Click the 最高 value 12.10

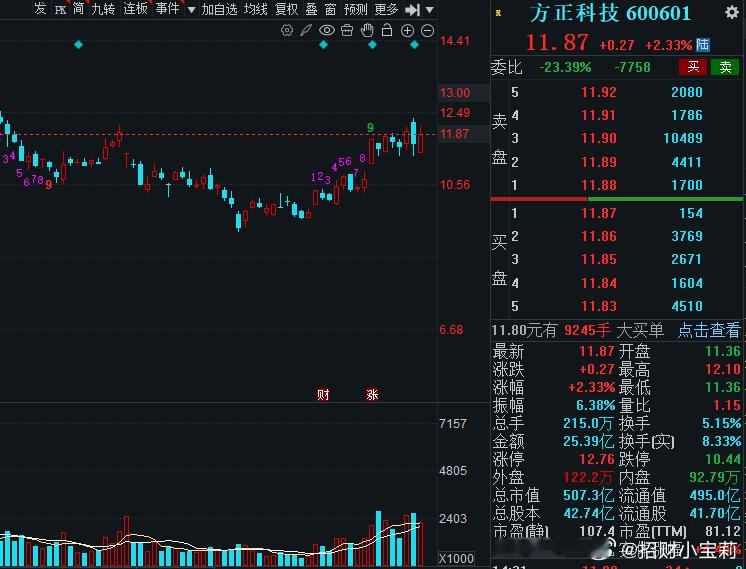pos(723,369)
